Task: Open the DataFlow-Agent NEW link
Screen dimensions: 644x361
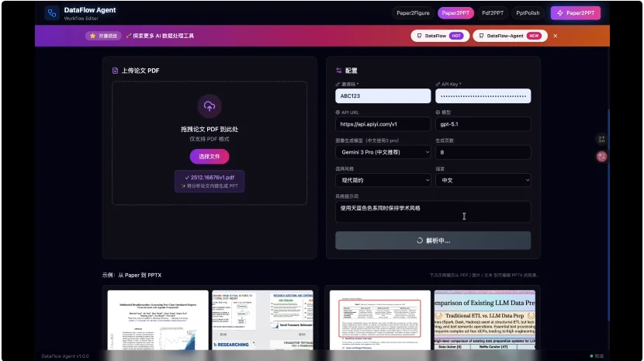Action: pyautogui.click(x=510, y=36)
